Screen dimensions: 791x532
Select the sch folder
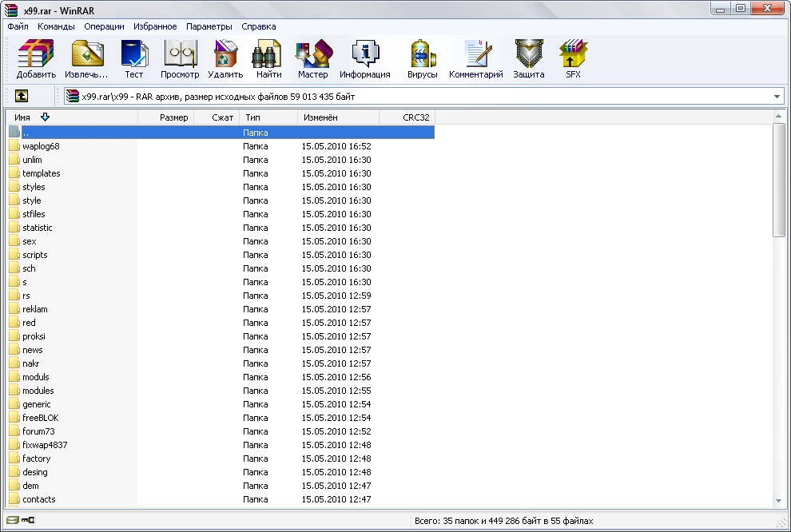[30, 268]
